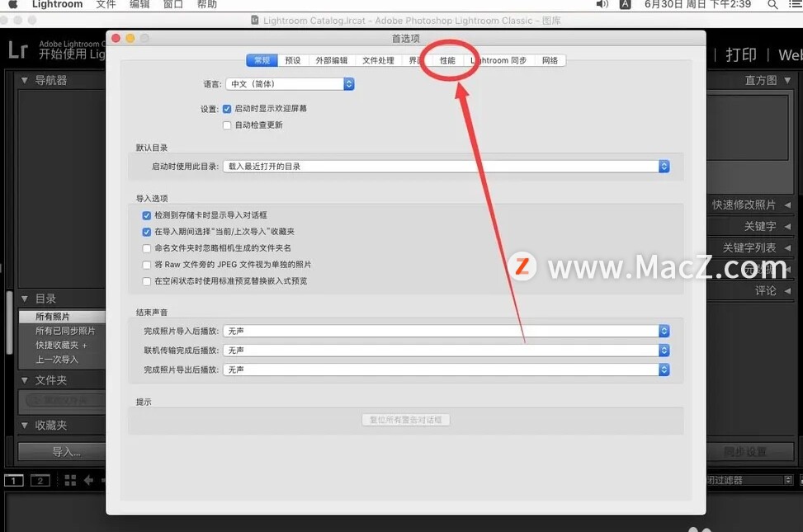Image resolution: width=803 pixels, height=532 pixels.
Task: Open the 窗口 menu
Action: click(173, 4)
